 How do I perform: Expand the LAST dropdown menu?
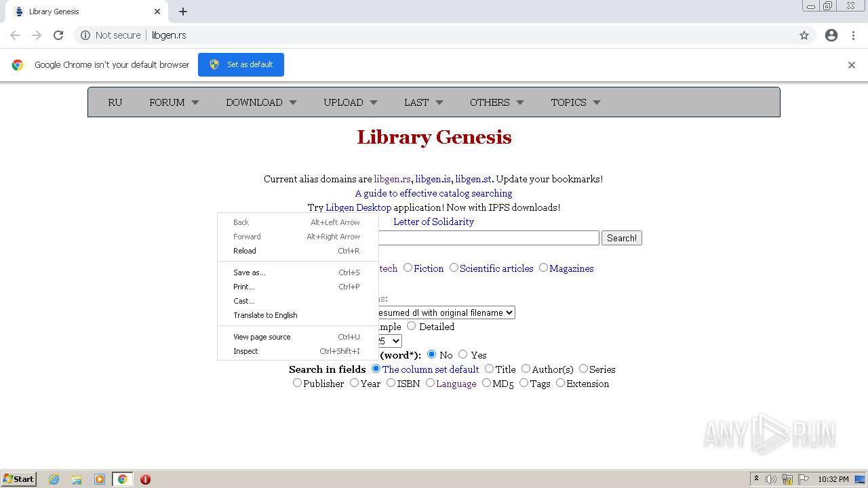pyautogui.click(x=423, y=102)
